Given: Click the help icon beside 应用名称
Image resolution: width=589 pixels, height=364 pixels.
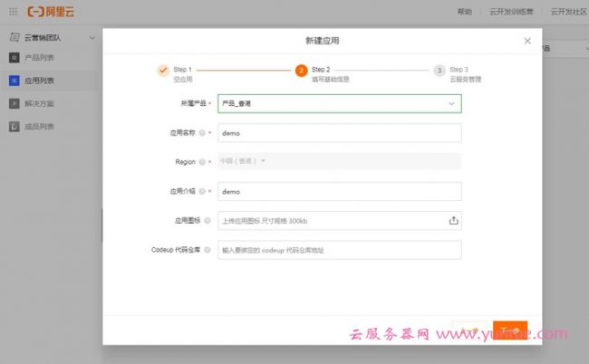Looking at the screenshot, I should point(202,133).
